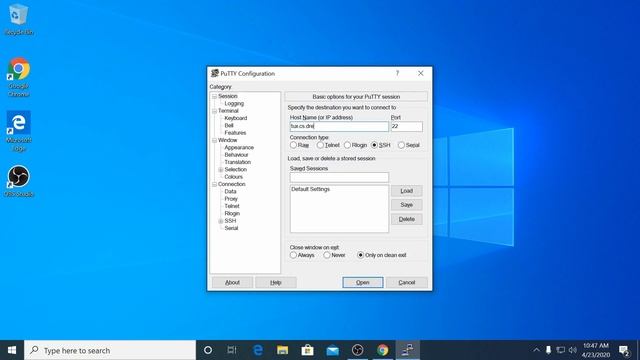The width and height of the screenshot is (640, 360).
Task: Collapse the Terminal tree node
Action: coord(214,111)
